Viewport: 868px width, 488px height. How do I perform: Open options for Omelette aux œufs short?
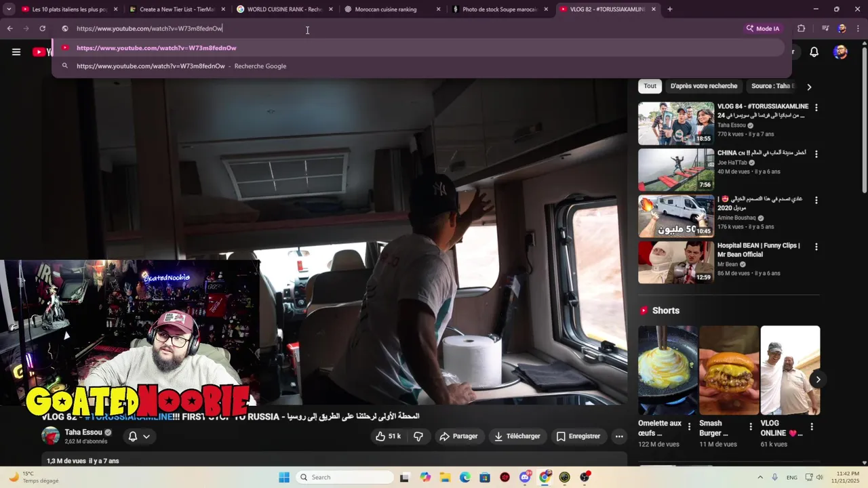click(x=689, y=426)
